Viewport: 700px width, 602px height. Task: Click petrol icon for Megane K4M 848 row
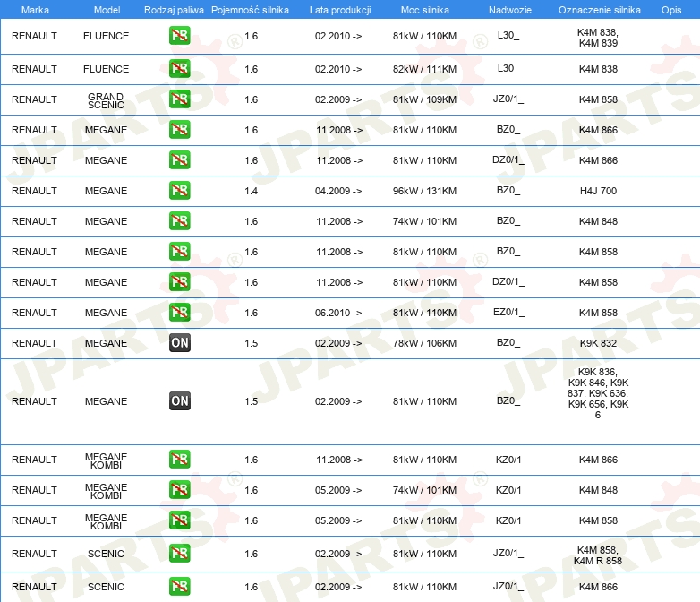(179, 220)
